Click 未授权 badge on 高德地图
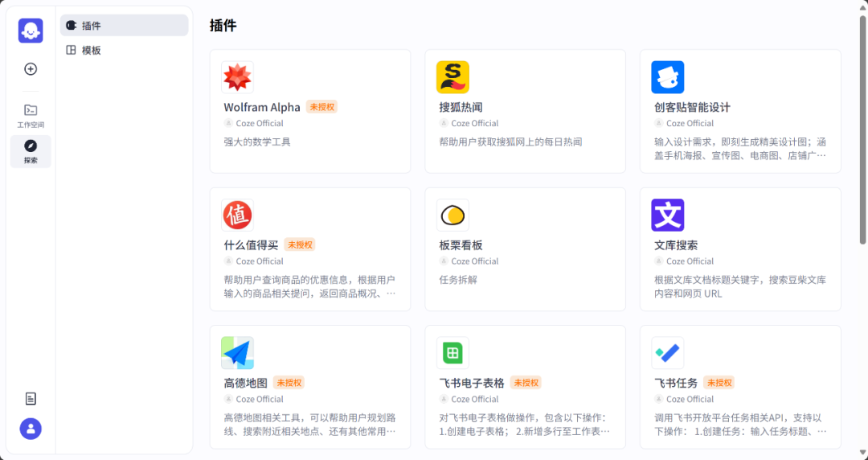 pos(289,383)
